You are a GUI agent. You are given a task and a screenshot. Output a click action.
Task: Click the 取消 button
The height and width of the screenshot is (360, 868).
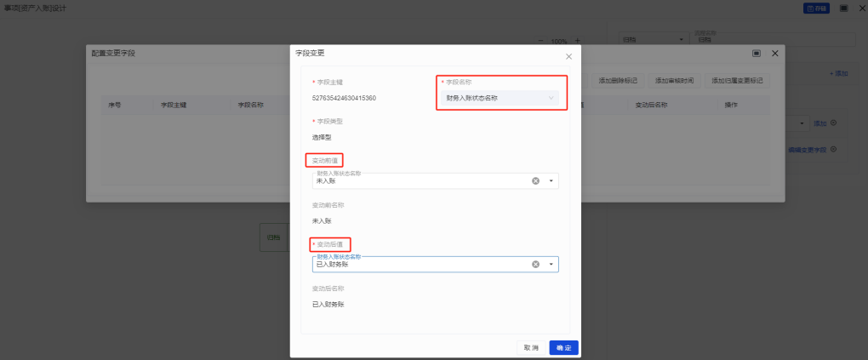coord(531,347)
